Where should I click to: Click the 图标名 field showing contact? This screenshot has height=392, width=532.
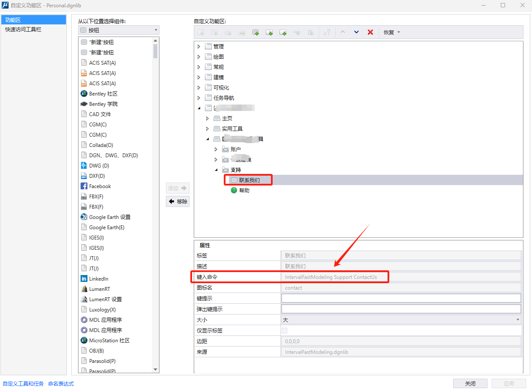coord(401,287)
